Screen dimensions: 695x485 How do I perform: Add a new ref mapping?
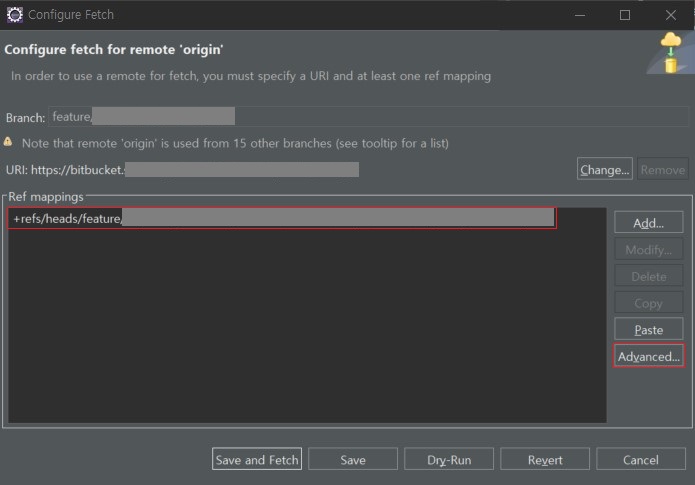coord(648,223)
